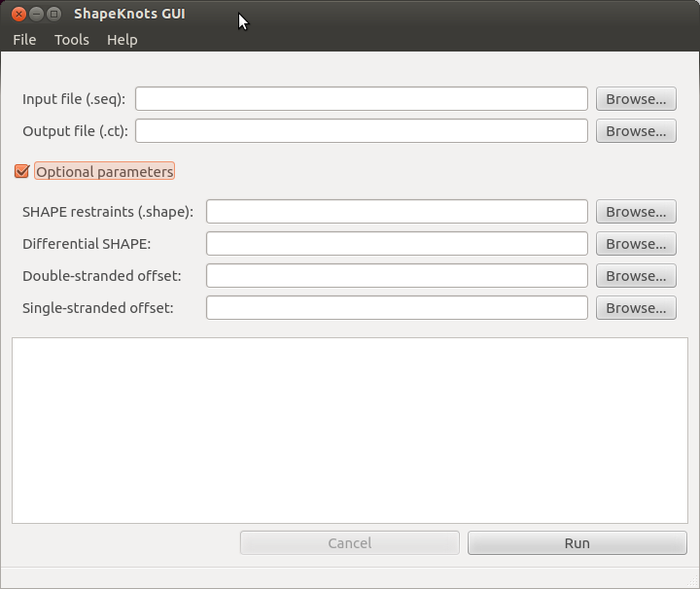Browse for the Output file (.ct)
Viewport: 700px width, 589px height.
point(636,131)
